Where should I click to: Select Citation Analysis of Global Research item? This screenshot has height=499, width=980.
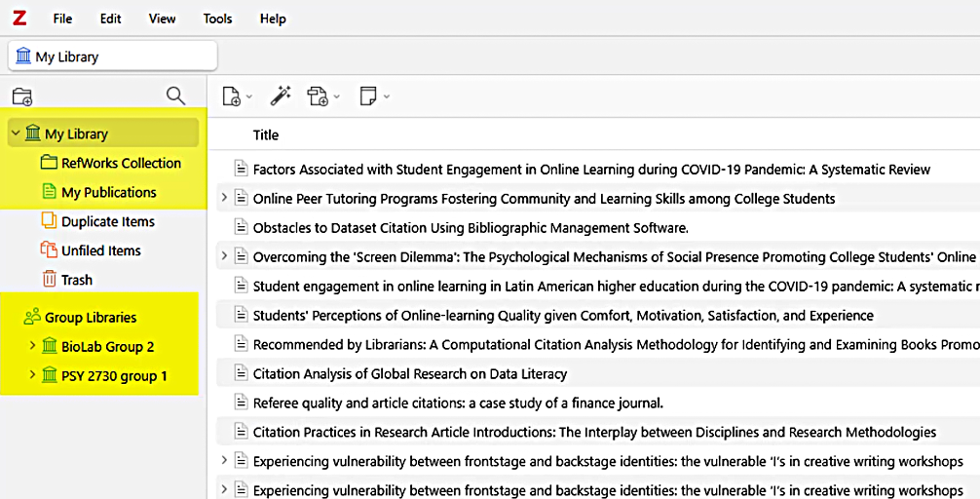click(409, 373)
